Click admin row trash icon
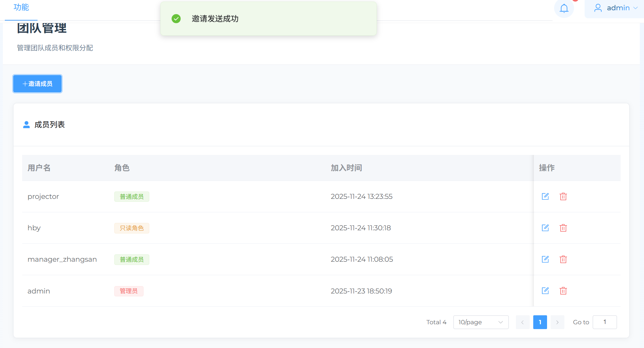The width and height of the screenshot is (644, 348). (x=563, y=291)
